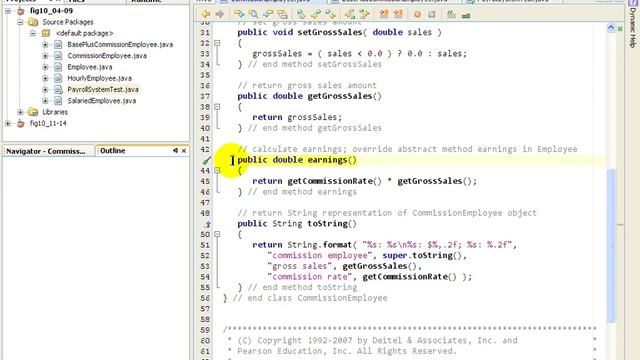This screenshot has width=640, height=360.
Task: Expand the Employee.java node
Action: [45, 67]
